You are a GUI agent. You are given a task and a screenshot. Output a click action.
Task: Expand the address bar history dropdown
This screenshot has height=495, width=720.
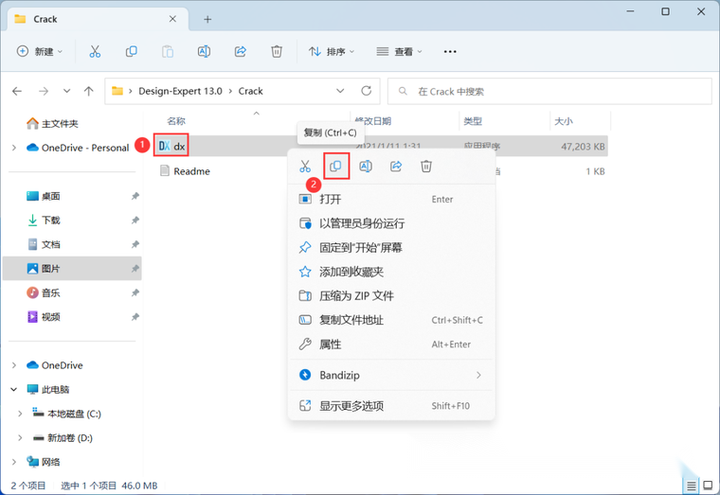[x=340, y=91]
